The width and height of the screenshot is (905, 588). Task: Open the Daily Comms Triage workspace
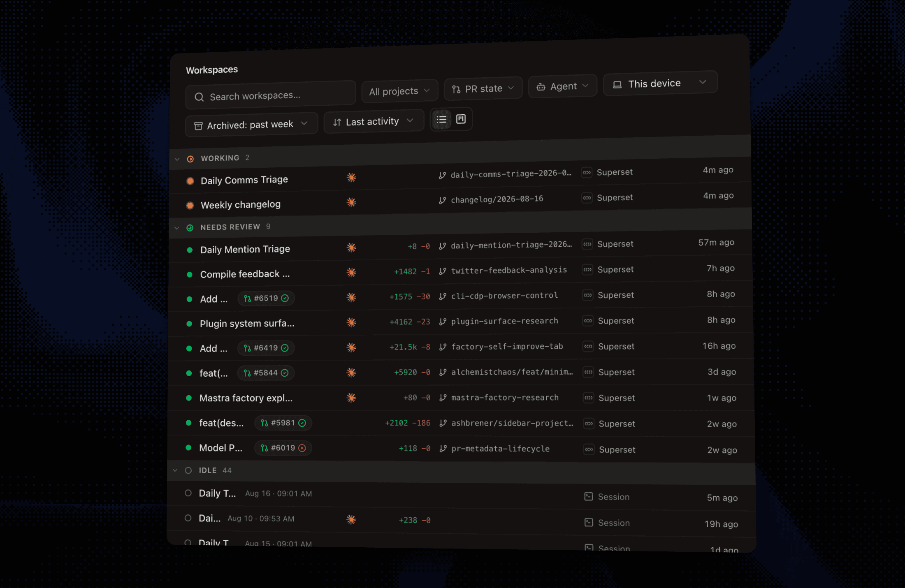coord(244,180)
